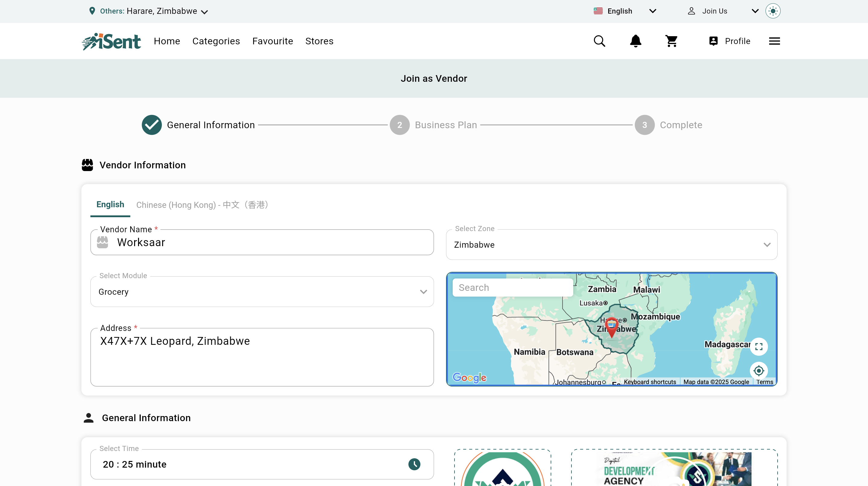Switch to Chinese (Hong Kong) tab
The height and width of the screenshot is (486, 868).
pos(202,205)
